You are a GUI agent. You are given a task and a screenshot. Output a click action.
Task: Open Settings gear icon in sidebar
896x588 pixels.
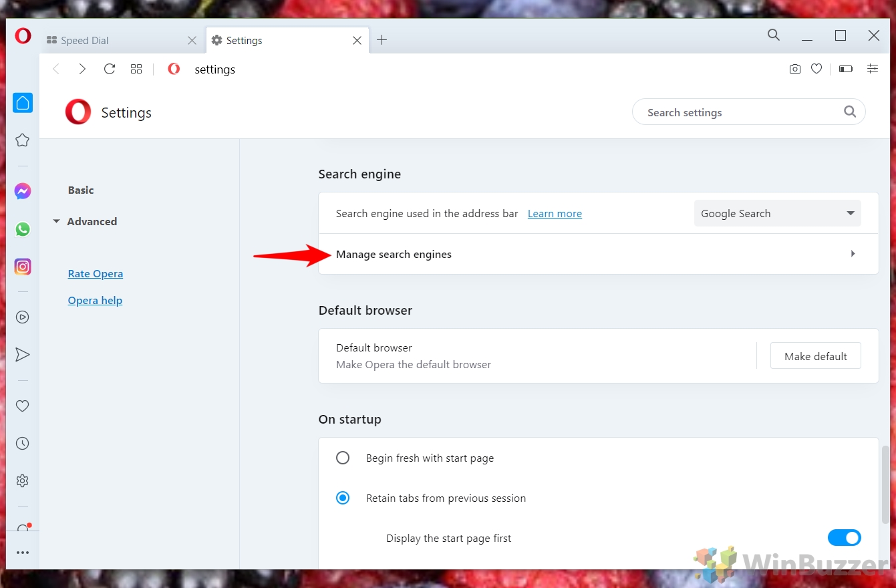pyautogui.click(x=23, y=480)
